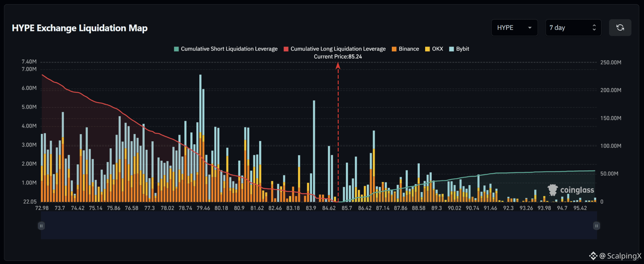Click the refresh chart icon button
The height and width of the screenshot is (264, 644).
click(x=620, y=28)
